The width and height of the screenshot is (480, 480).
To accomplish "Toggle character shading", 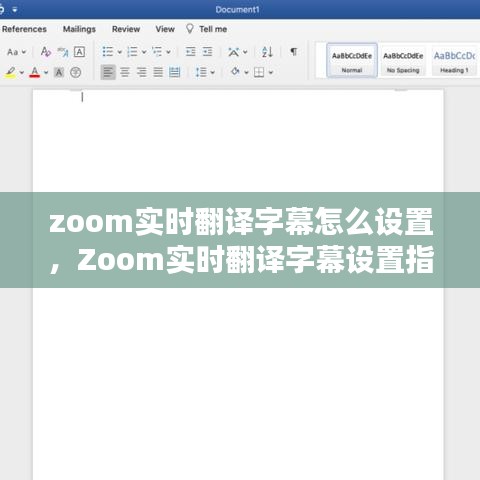I will 59,72.
